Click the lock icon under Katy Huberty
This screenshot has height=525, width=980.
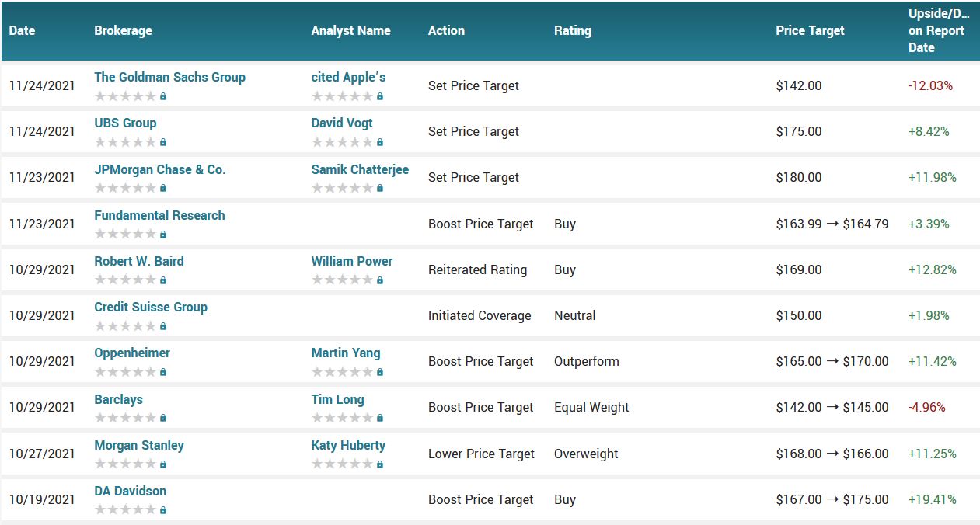pyautogui.click(x=380, y=464)
